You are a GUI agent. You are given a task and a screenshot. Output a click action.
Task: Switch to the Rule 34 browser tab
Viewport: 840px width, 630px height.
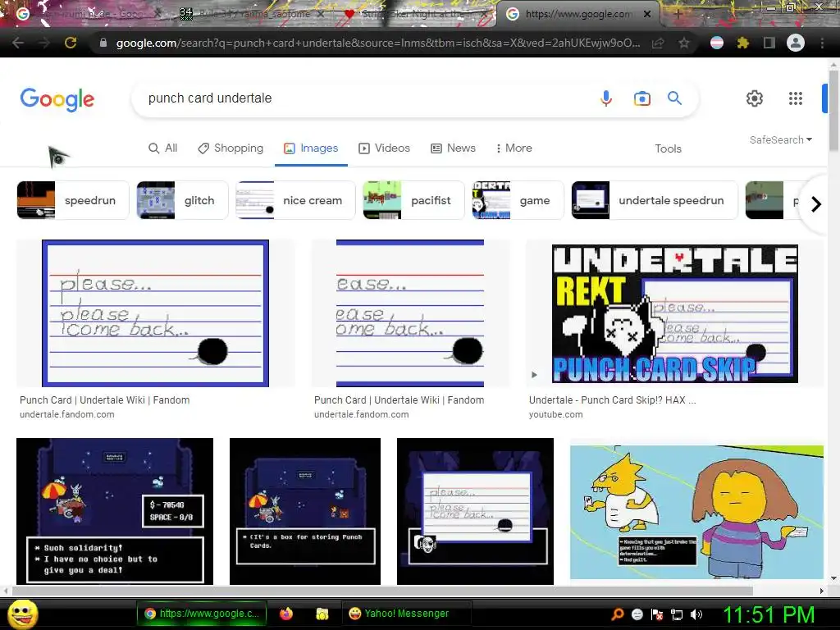click(252, 14)
